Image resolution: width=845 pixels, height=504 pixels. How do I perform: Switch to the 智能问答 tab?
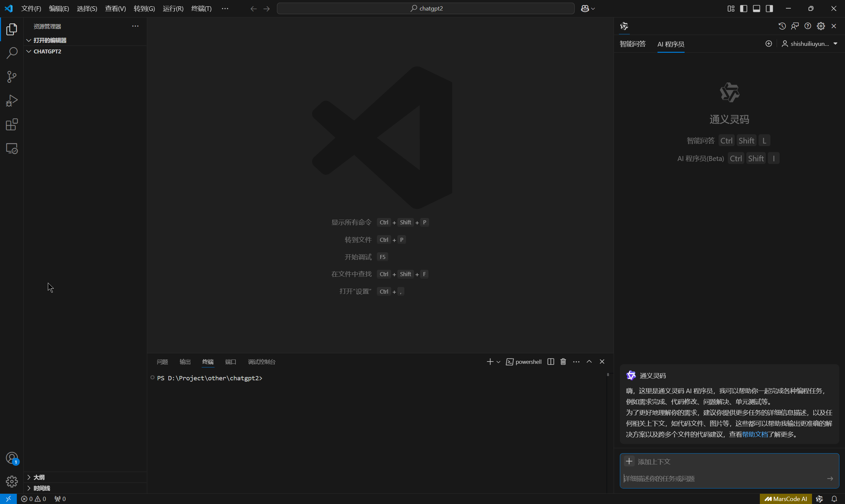pos(632,44)
